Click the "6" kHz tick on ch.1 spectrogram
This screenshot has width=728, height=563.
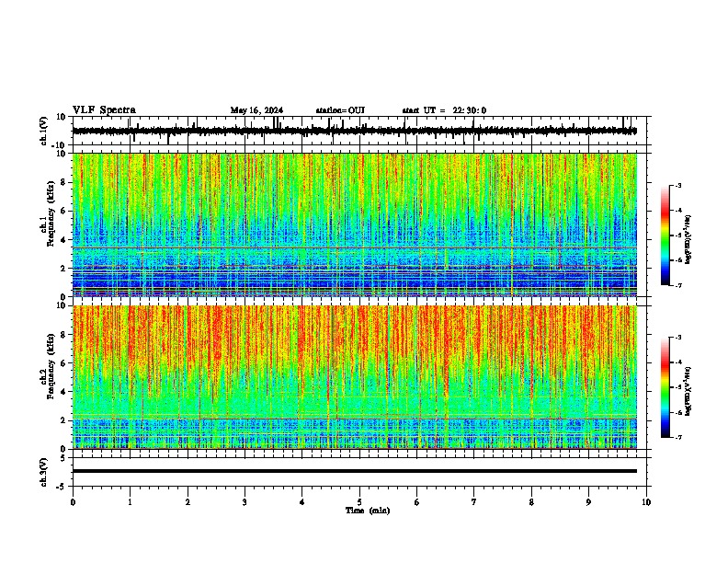[x=63, y=211]
